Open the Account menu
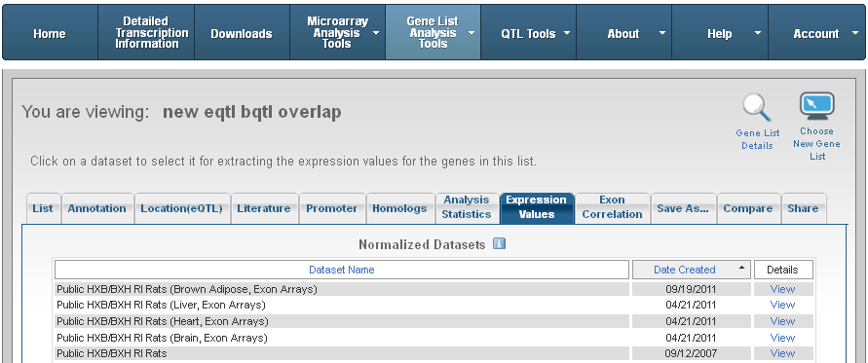 click(x=816, y=33)
